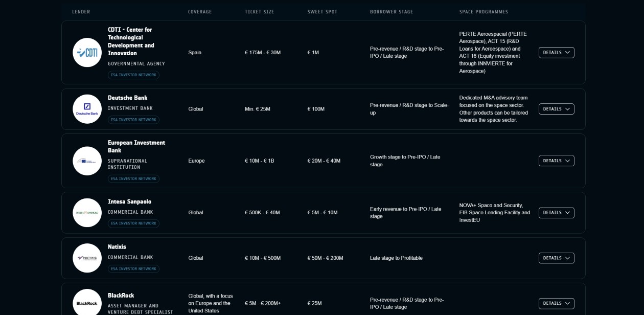Click the Lender column header

click(x=81, y=12)
